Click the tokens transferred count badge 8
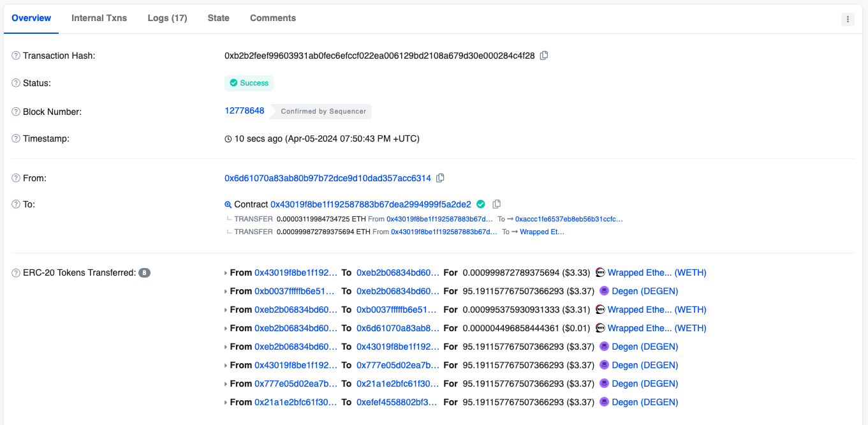 click(145, 273)
